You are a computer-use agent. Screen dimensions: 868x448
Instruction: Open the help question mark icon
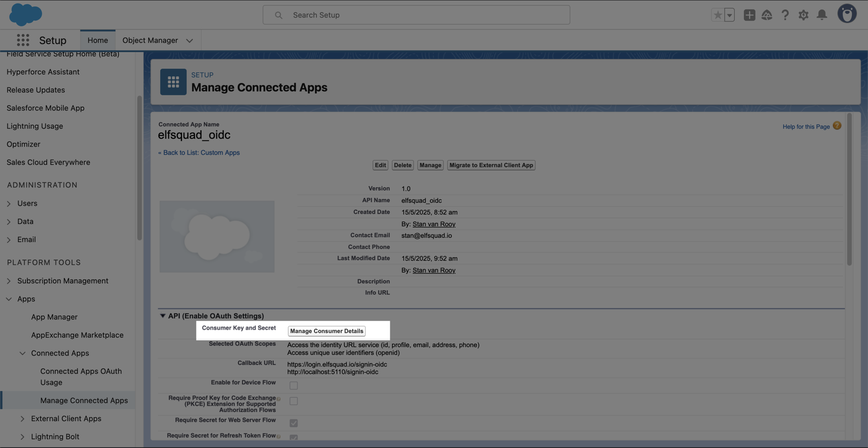(x=785, y=16)
